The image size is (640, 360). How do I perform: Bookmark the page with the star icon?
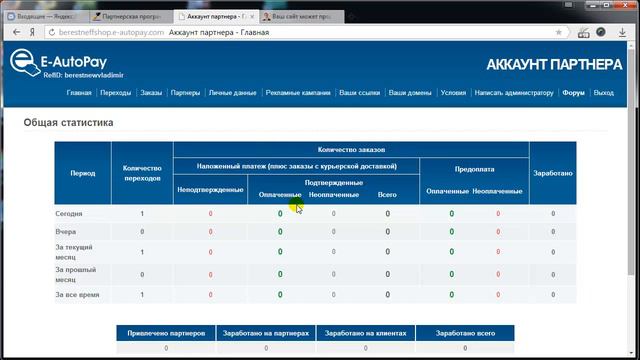[x=558, y=32]
